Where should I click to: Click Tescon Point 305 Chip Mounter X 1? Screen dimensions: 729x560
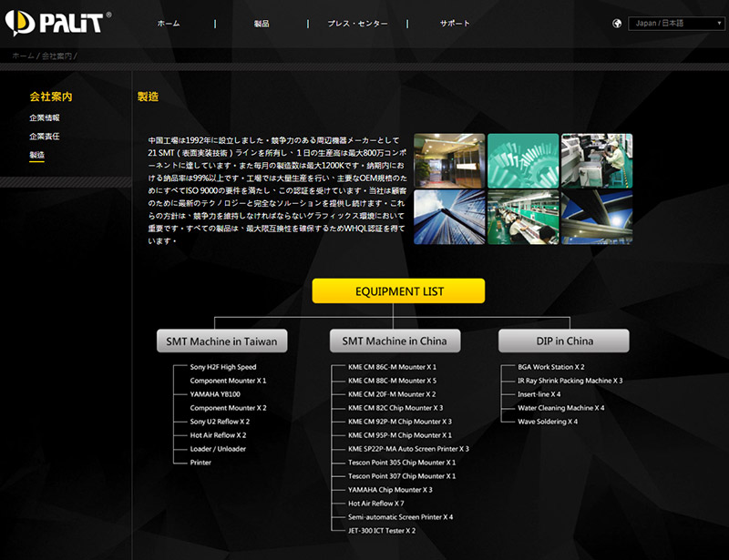pyautogui.click(x=402, y=463)
